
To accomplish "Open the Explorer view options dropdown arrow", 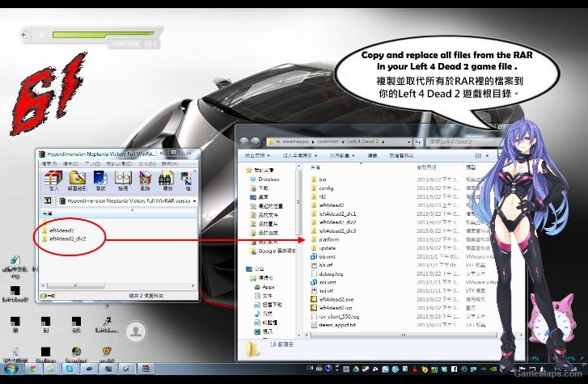I will 487,155.
